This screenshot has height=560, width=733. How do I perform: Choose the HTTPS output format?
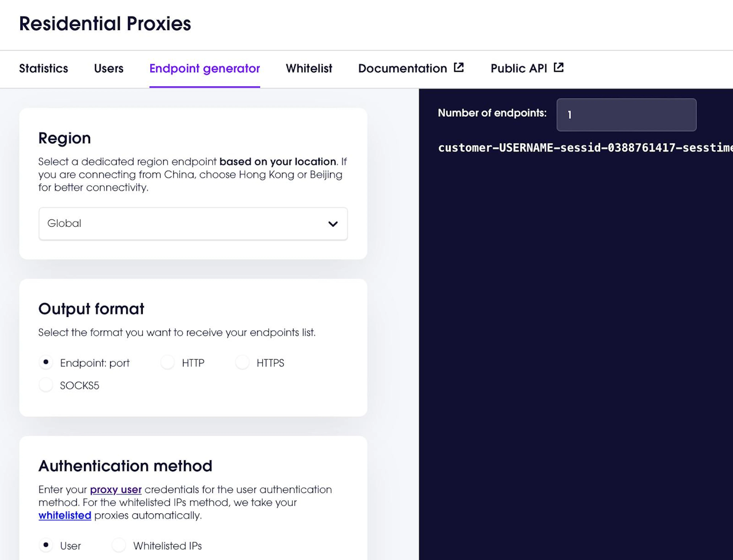pyautogui.click(x=242, y=362)
